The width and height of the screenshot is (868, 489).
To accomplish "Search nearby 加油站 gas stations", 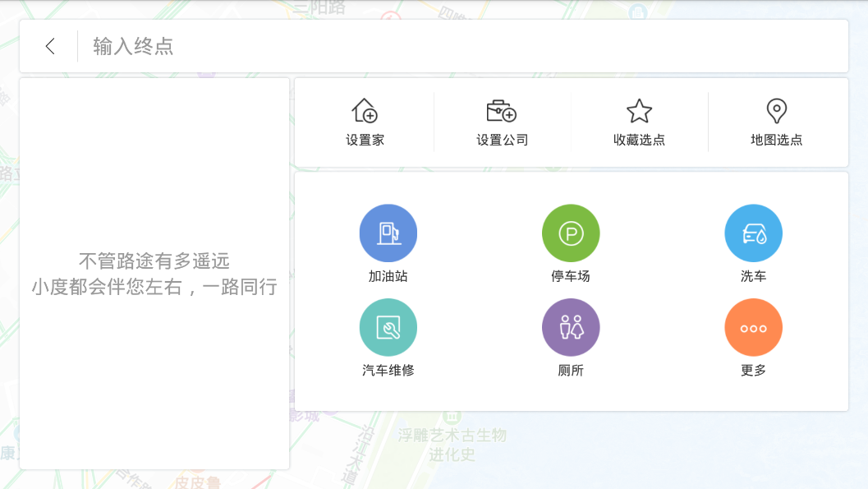I will (388, 242).
